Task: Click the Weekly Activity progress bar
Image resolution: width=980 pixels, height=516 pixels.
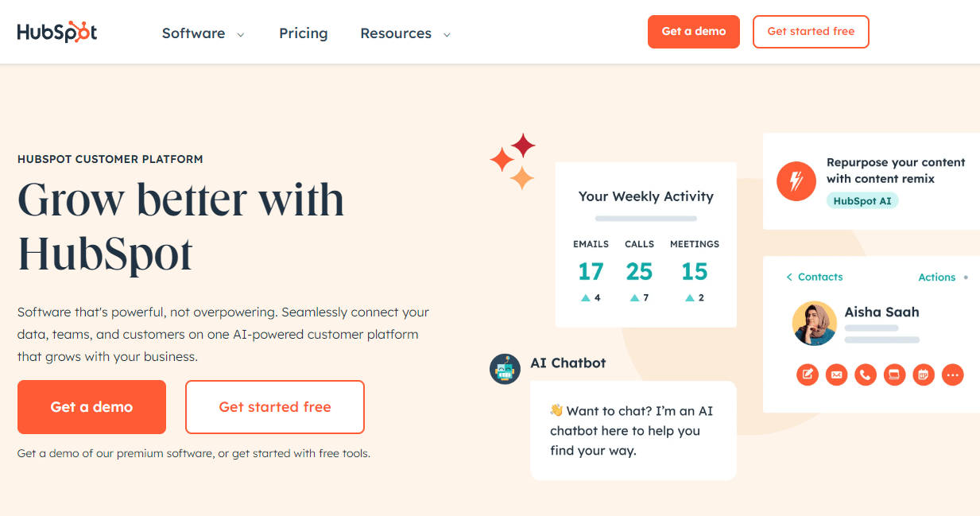Action: click(645, 216)
